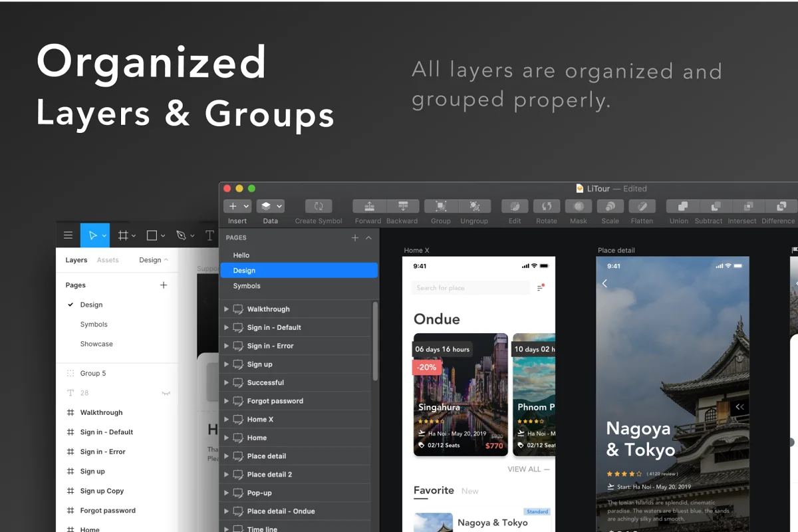Open Insert dropdown arrow in Sketch toolbar

coord(247,207)
